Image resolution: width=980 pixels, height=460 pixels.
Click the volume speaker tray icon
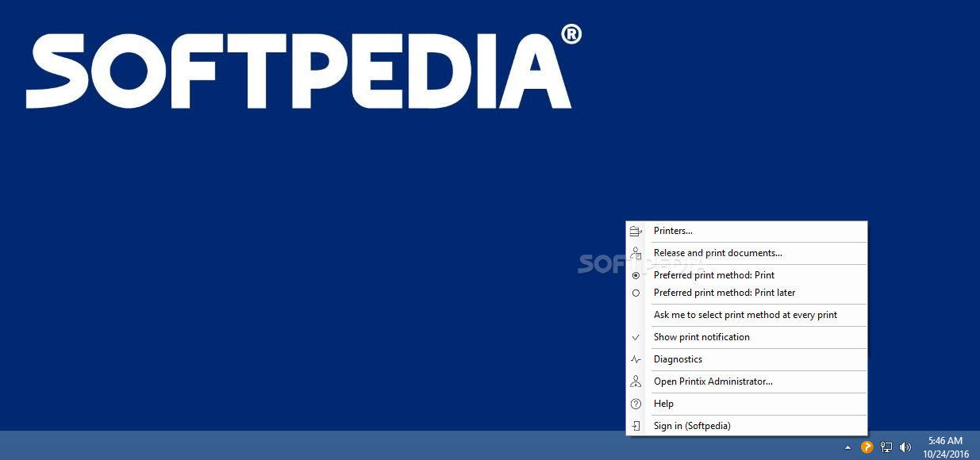(x=905, y=447)
